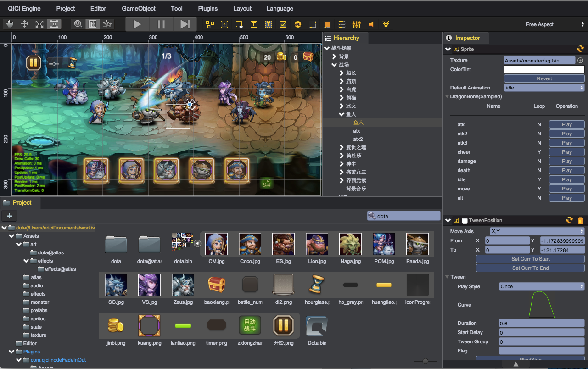Create a scroll view with orange square icon

point(327,24)
